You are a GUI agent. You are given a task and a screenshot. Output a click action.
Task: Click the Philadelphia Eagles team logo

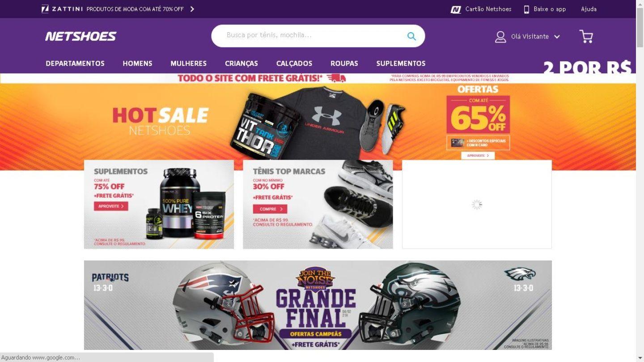pyautogui.click(x=520, y=274)
